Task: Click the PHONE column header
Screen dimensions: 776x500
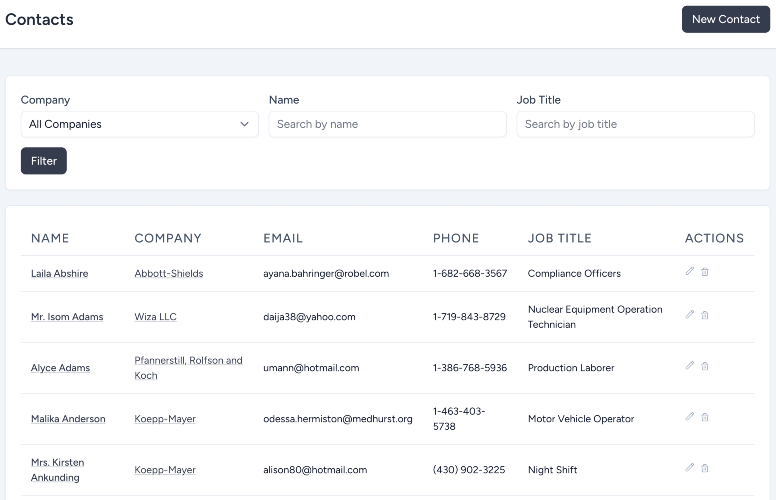Action: point(456,238)
